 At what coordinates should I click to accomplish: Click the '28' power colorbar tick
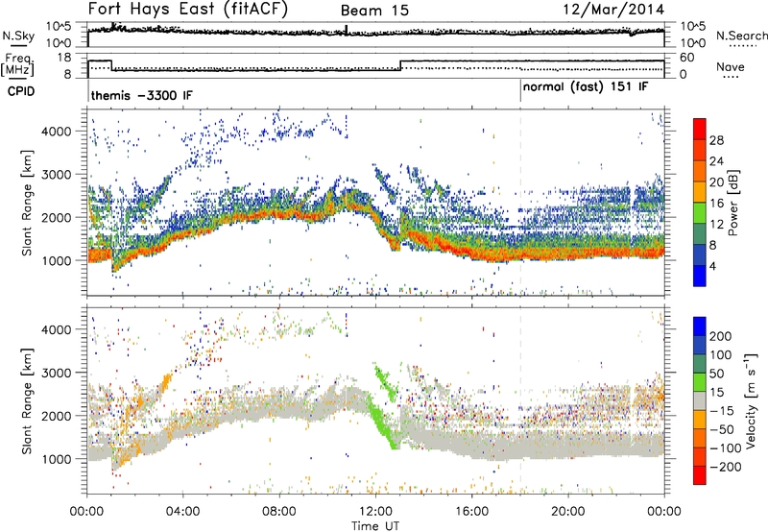tap(716, 140)
